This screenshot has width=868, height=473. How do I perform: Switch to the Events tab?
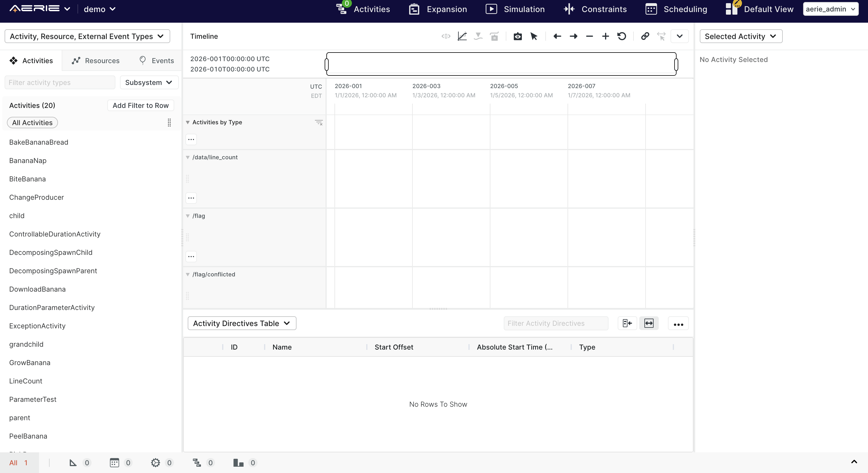point(157,61)
